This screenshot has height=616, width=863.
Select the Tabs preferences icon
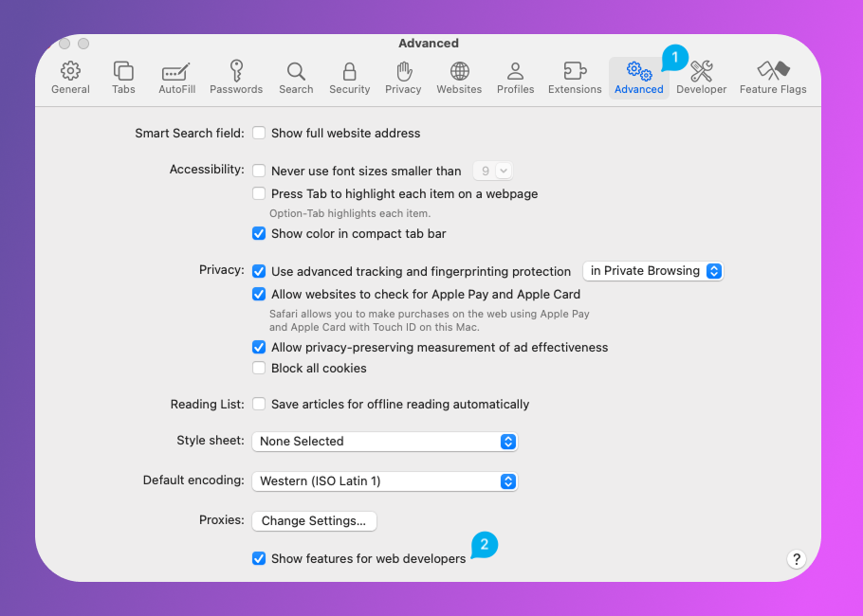pyautogui.click(x=123, y=72)
